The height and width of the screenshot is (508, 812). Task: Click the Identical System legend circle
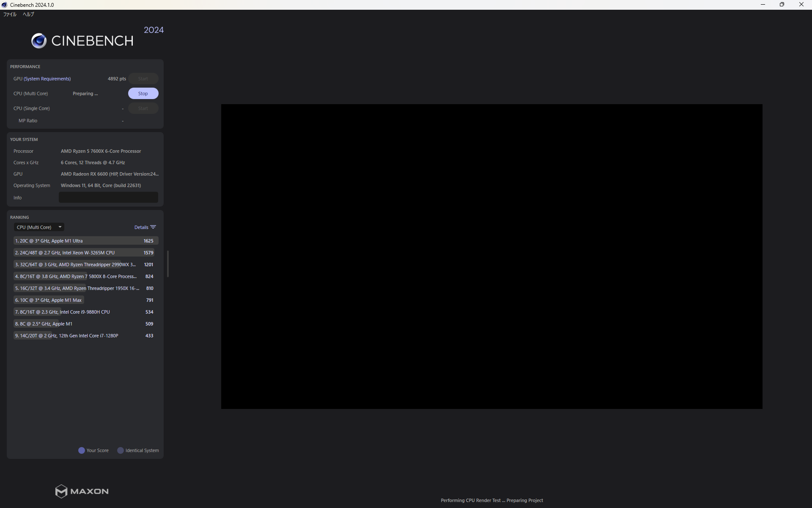click(121, 450)
